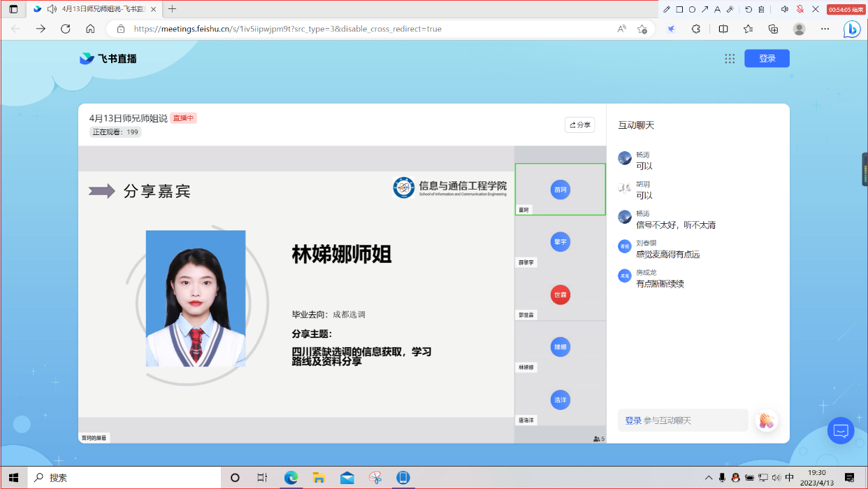Select the pencil drawing tool

click(667, 9)
